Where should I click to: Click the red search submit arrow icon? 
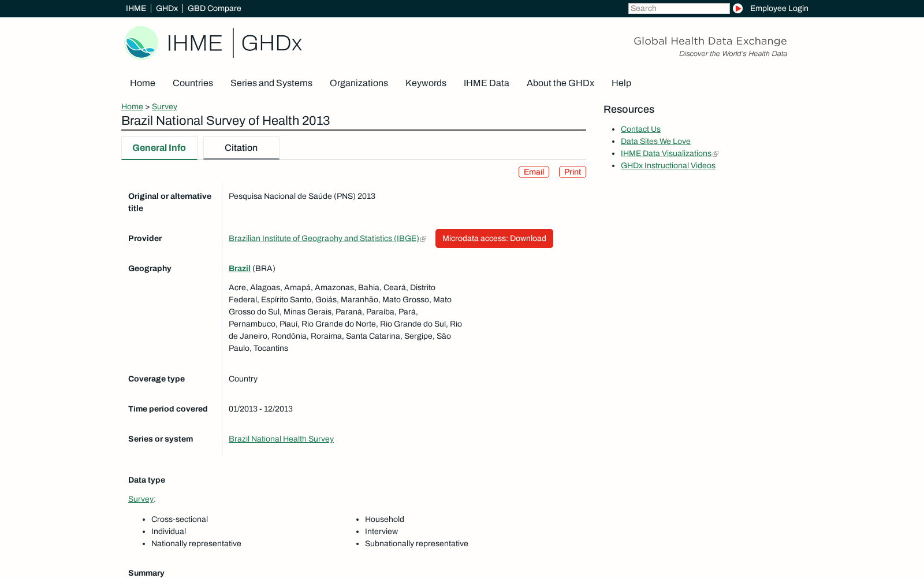click(737, 8)
